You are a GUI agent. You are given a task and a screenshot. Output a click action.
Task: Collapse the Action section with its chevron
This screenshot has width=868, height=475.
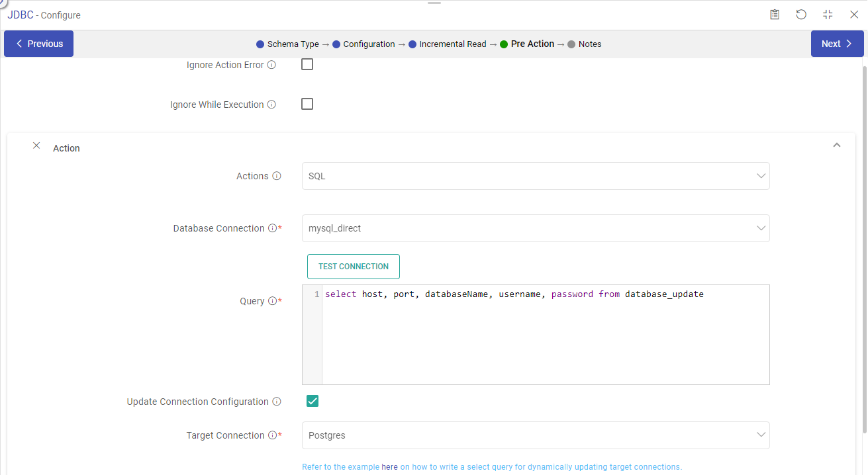click(x=836, y=144)
